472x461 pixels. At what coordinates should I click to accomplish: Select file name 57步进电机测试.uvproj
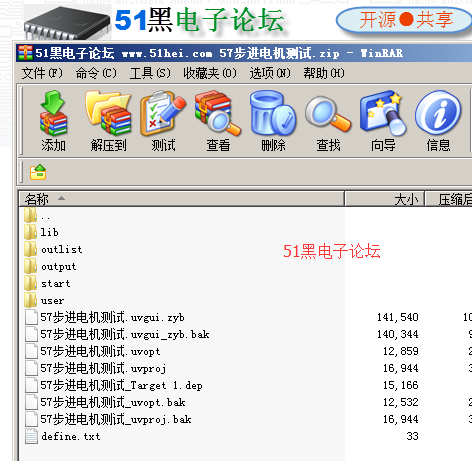(x=103, y=368)
